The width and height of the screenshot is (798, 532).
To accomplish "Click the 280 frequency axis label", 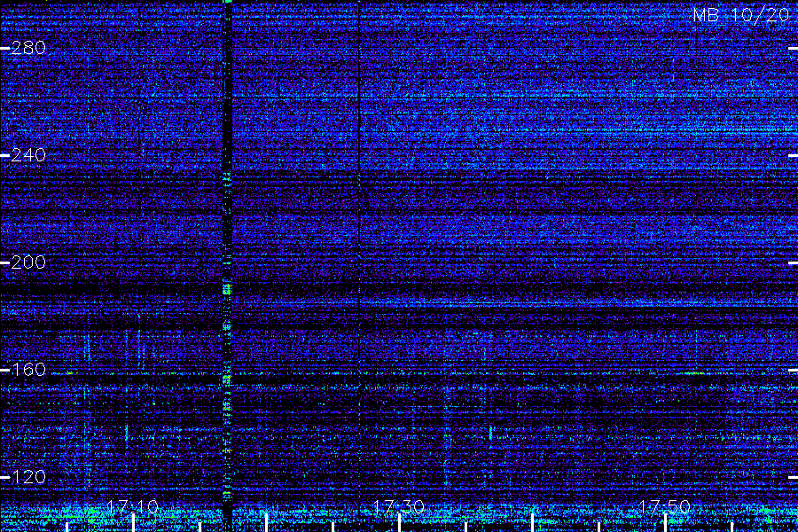I will coord(28,48).
